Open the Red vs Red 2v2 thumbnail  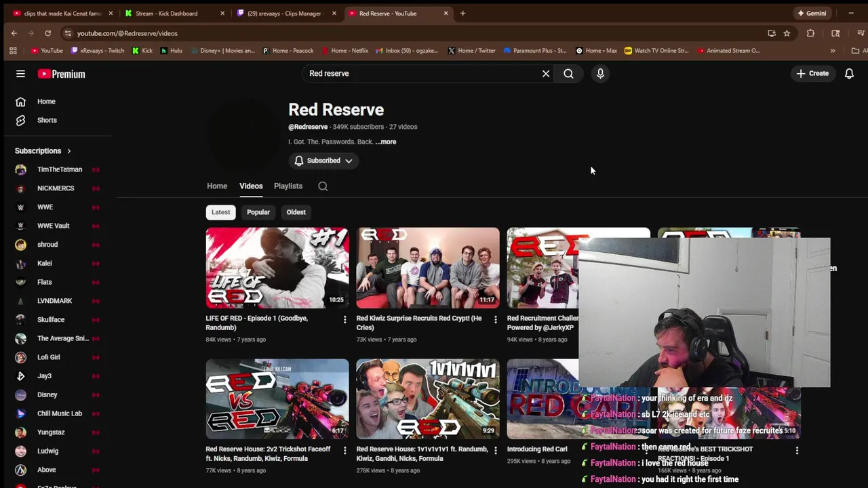[277, 399]
